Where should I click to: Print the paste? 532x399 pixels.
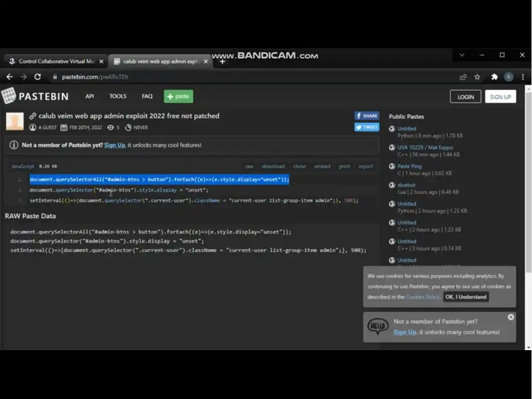point(344,166)
